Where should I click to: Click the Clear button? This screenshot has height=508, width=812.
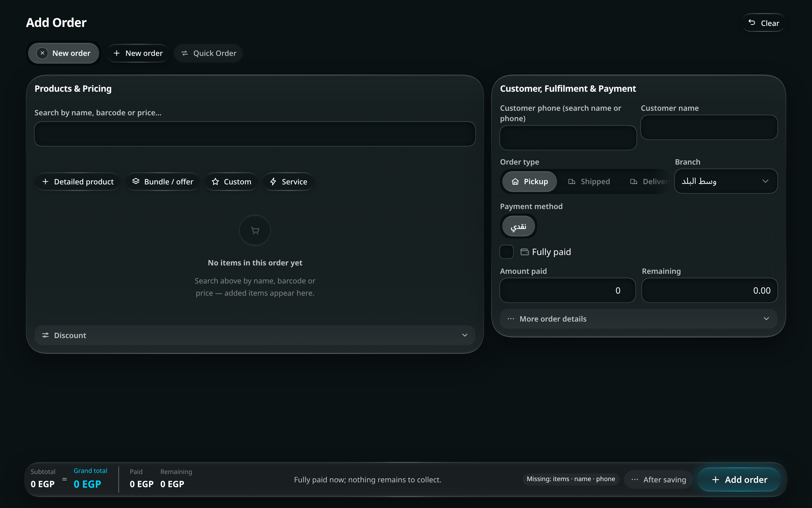click(763, 23)
